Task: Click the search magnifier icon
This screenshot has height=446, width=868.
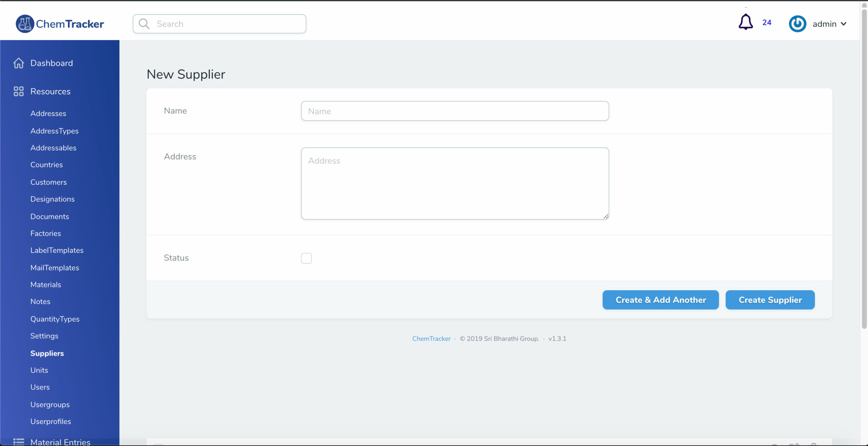Action: [x=144, y=24]
